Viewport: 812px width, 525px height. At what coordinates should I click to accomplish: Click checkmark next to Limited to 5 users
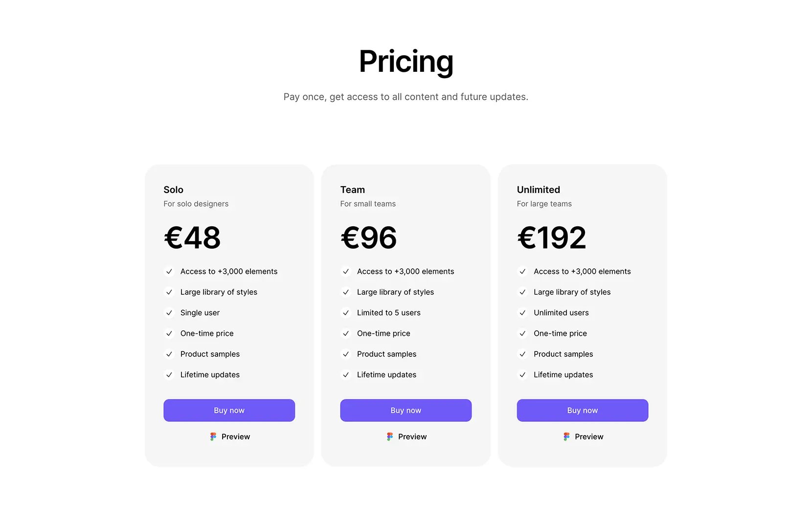346,313
